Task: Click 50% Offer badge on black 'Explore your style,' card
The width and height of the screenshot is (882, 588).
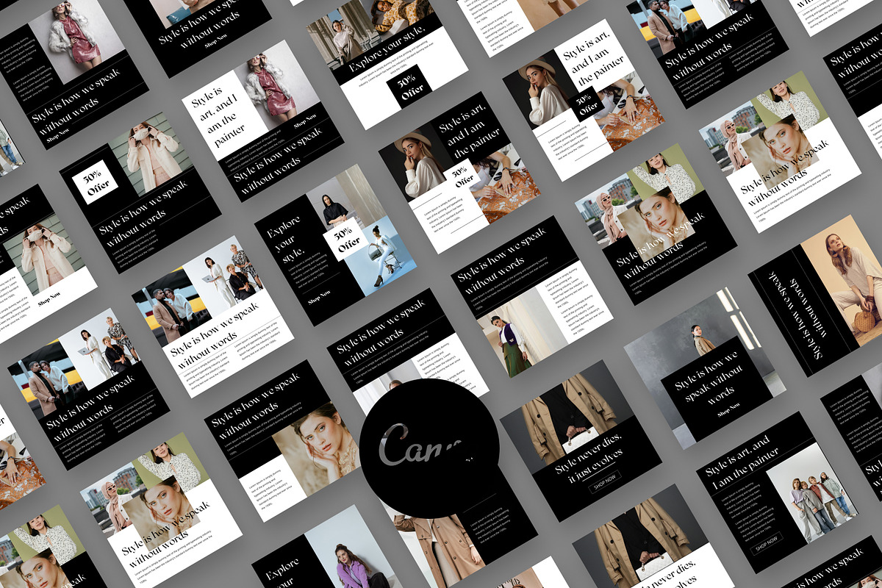Action: tap(347, 239)
